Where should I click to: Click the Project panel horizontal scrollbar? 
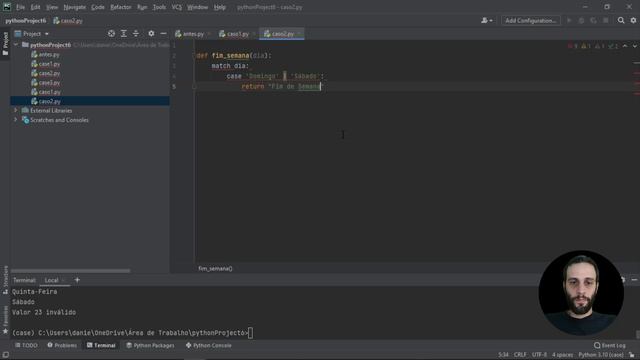tap(70, 271)
